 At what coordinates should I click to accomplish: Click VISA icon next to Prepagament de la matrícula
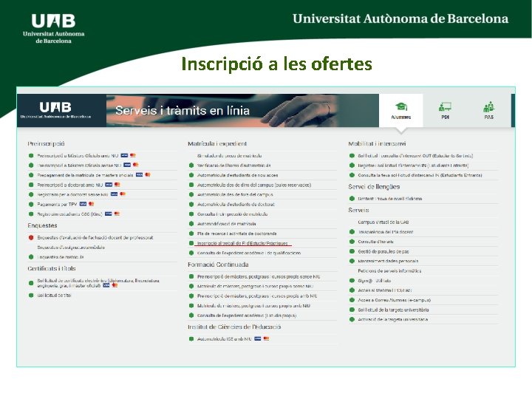point(139,174)
